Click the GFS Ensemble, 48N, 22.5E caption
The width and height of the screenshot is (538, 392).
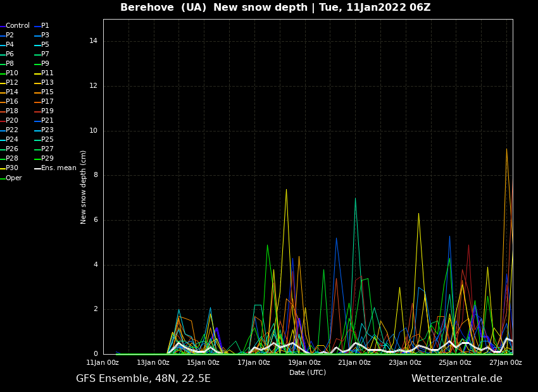(143, 379)
